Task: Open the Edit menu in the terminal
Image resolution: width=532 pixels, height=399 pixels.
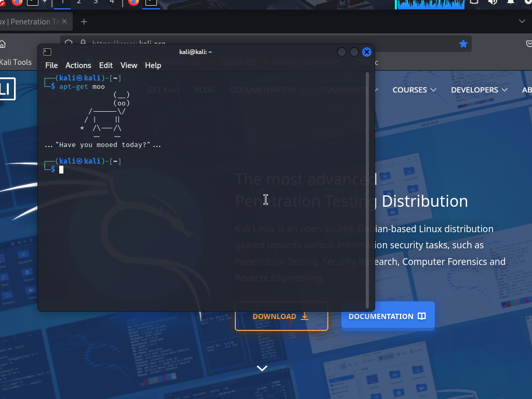Action: tap(106, 65)
